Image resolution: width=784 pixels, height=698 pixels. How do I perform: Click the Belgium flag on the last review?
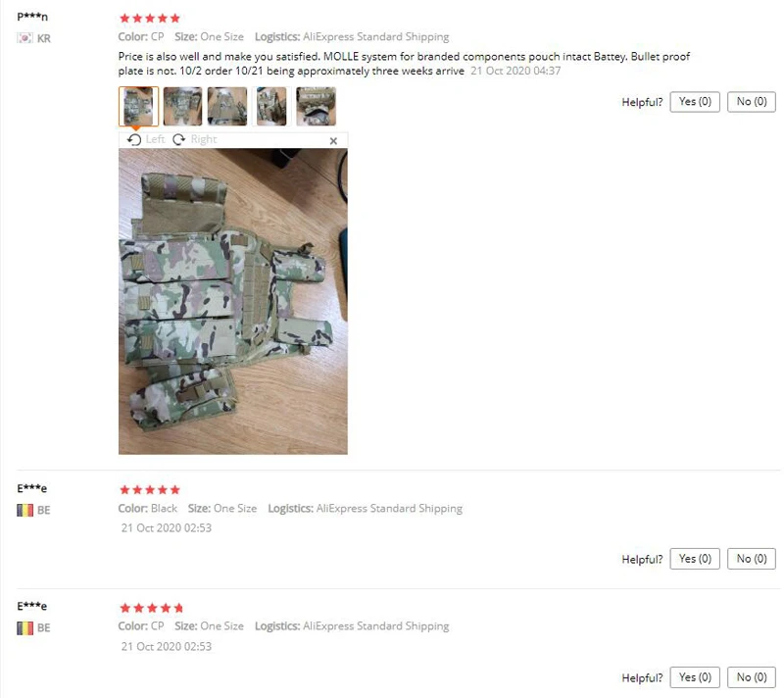click(x=25, y=628)
